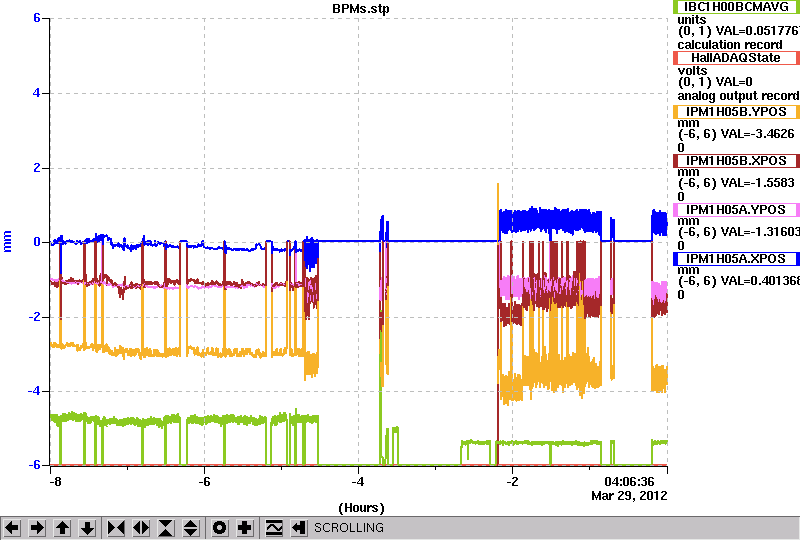Zoom in horizontally using the inward triangles icon
800x540 pixels.
[116, 528]
